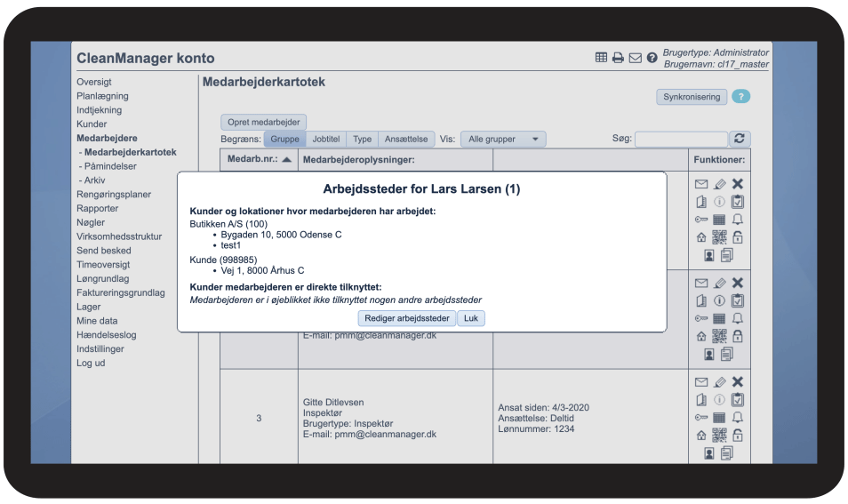Click portrait photo icon in Lars Larsen's row
The image size is (848, 504).
tap(709, 255)
